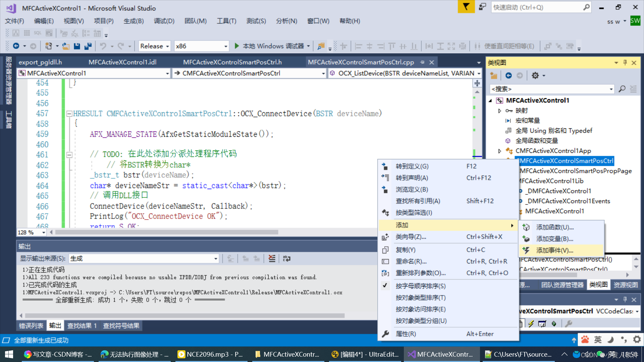Select 全局函数和变量 in Class View

point(537,141)
